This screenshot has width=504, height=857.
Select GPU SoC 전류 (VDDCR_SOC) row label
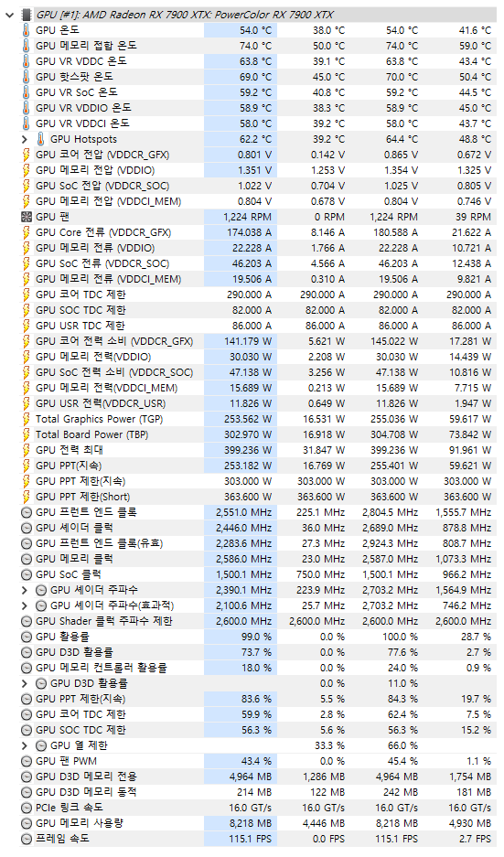click(102, 263)
